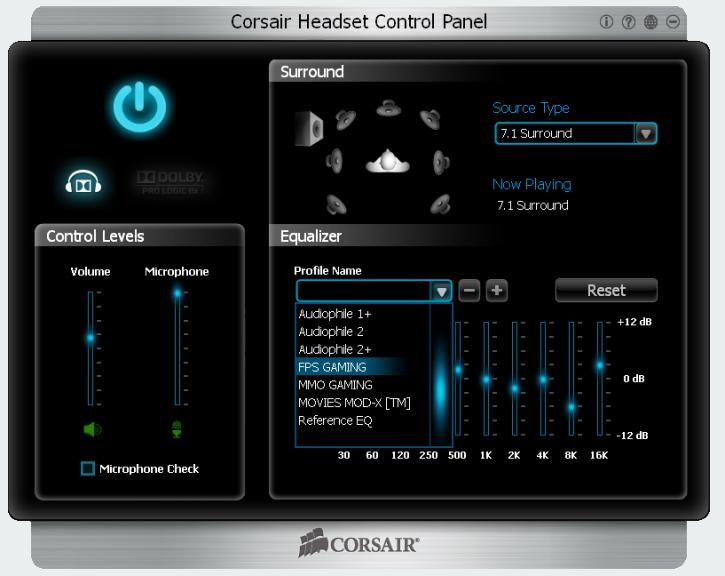Click the Volume slider handle
The height and width of the screenshot is (576, 725).
point(91,338)
